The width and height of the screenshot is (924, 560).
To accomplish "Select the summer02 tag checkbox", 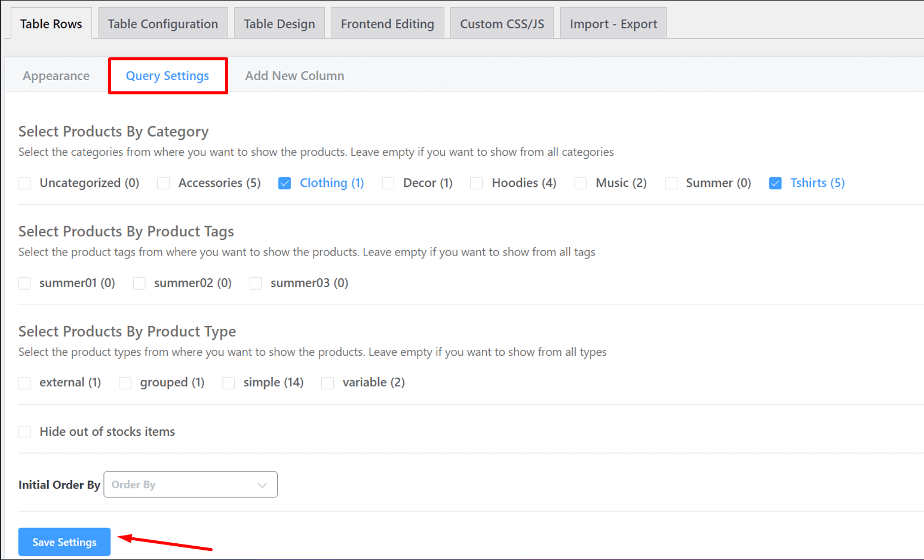I will tap(139, 283).
